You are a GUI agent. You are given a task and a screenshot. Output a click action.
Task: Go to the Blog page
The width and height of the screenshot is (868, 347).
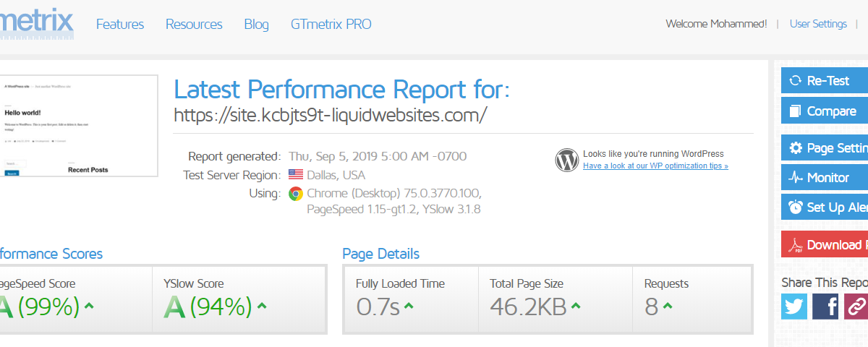(x=256, y=24)
